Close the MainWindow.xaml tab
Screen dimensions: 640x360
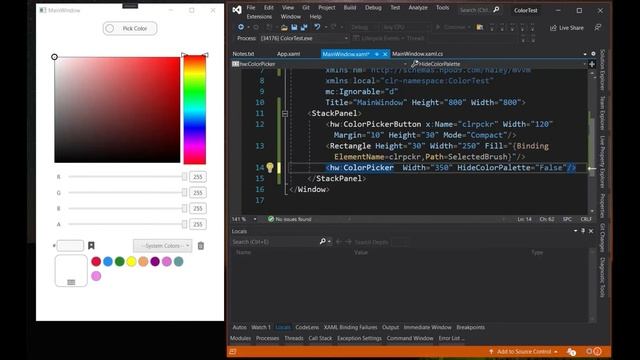pos(385,54)
